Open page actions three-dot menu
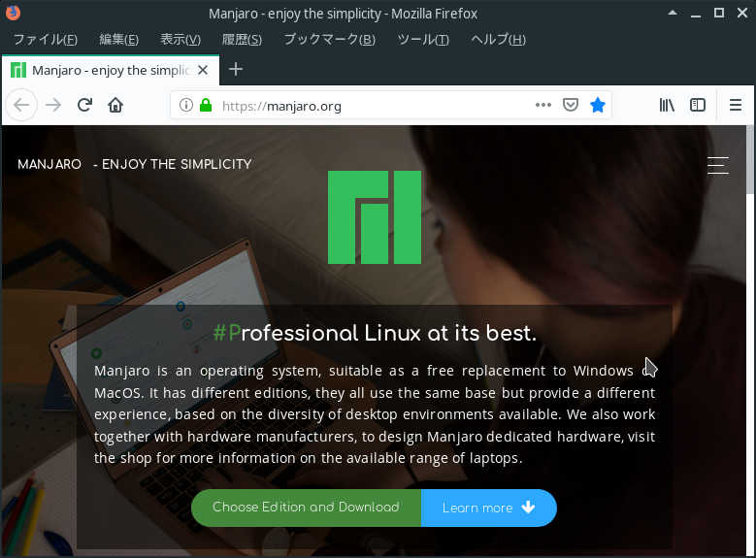The image size is (756, 558). click(x=542, y=105)
